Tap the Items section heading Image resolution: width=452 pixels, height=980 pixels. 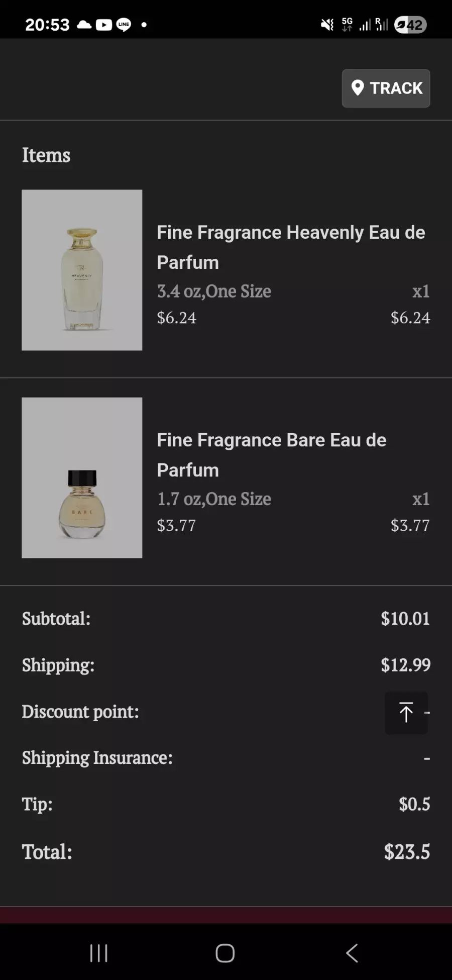tap(46, 155)
